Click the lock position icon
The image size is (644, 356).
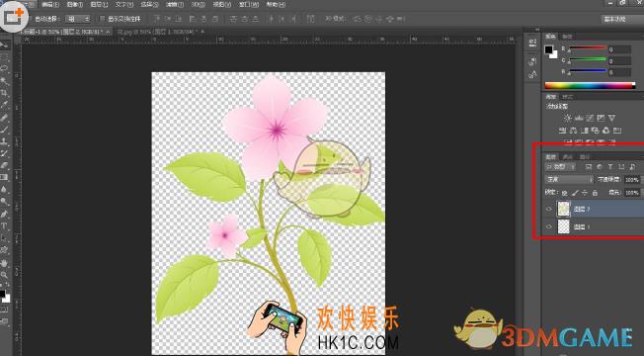pyautogui.click(x=585, y=193)
